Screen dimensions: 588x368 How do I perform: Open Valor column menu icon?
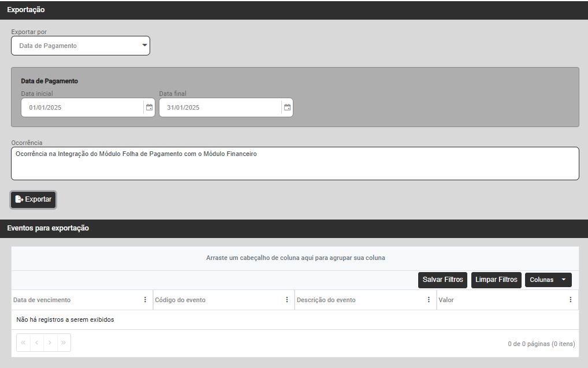(x=570, y=300)
